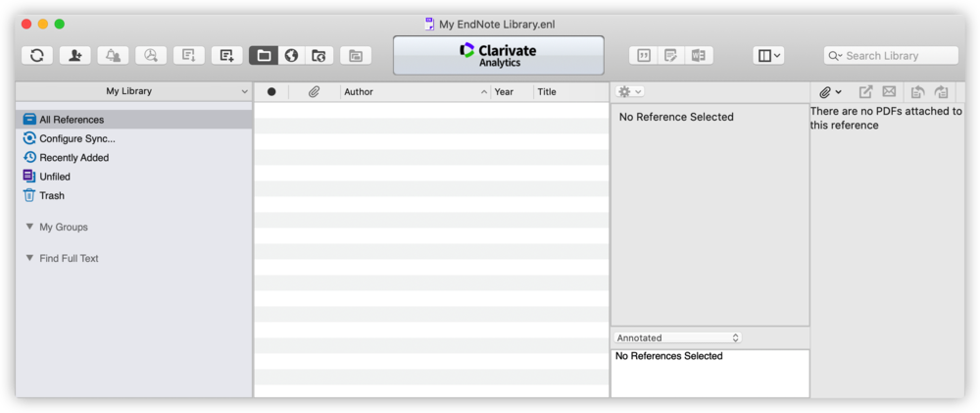Click the rotate PDF clockwise icon
Viewport: 980px width, 413px height.
click(x=942, y=92)
